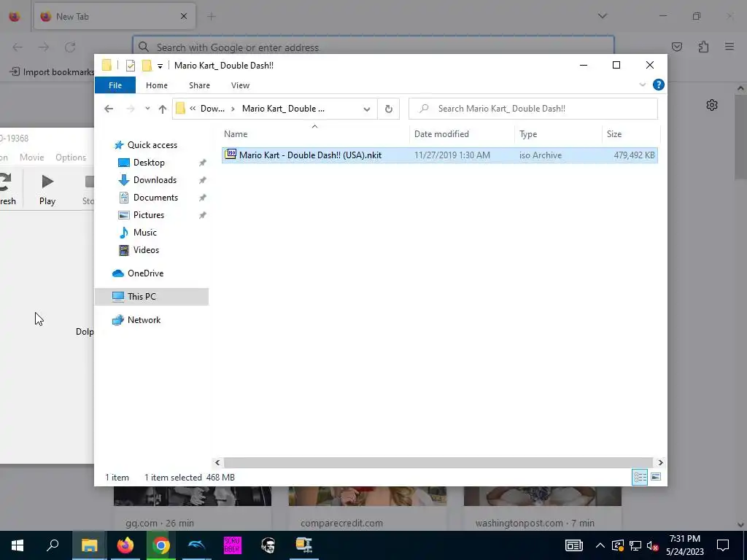This screenshot has height=560, width=747.
Task: Open Customize Quick Access Toolbar dropdown
Action: [160, 66]
